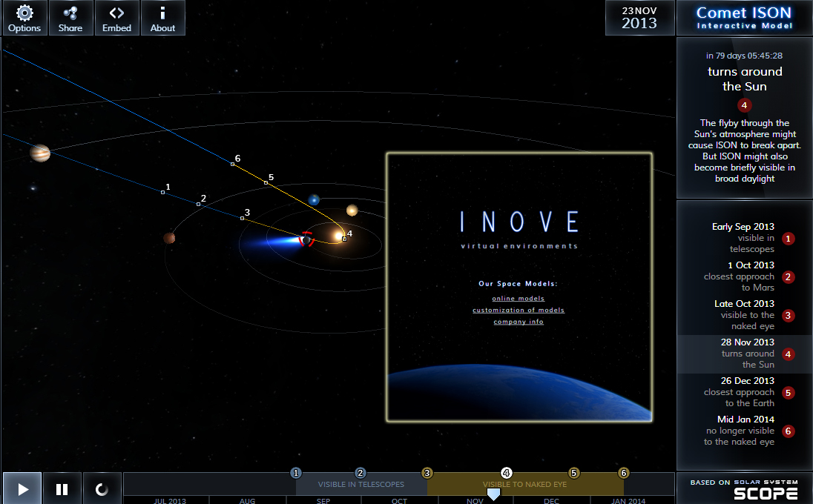Viewport: 813px width, 504px height.
Task: Click the Venus planet near the Sun
Action: pyautogui.click(x=352, y=210)
